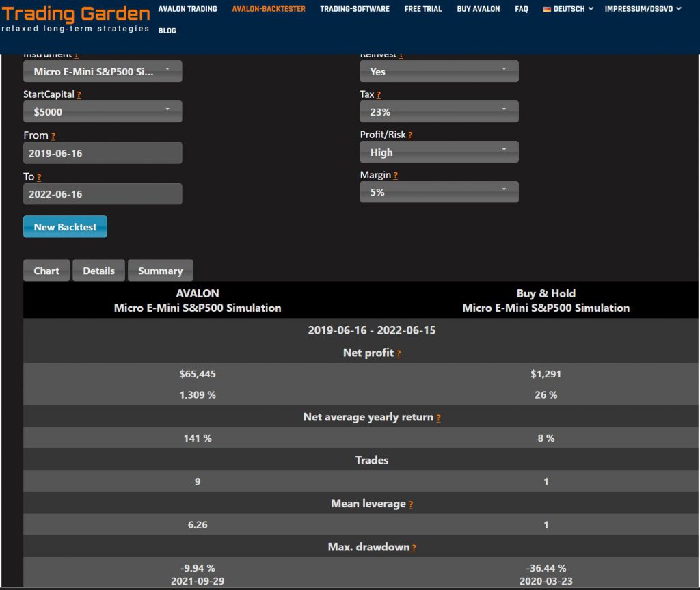Viewport: 700px width, 590px height.
Task: Select the drawdown date 2020-03-23
Action: click(546, 581)
